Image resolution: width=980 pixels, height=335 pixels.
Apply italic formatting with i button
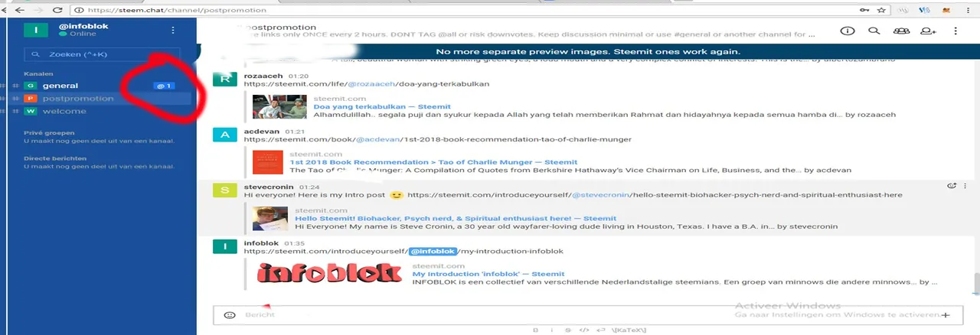click(x=550, y=330)
